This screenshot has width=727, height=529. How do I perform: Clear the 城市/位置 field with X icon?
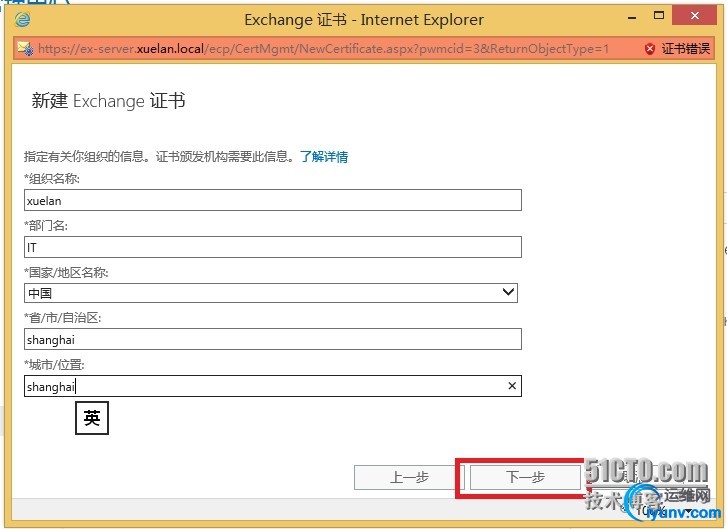[x=512, y=386]
